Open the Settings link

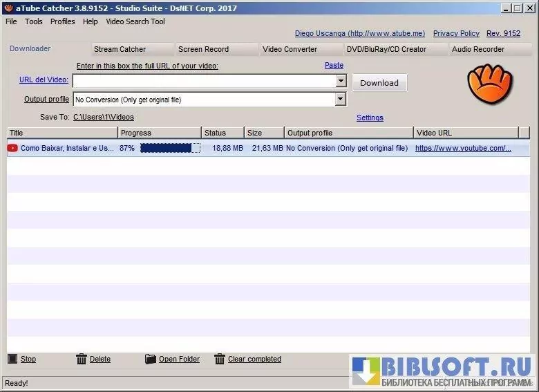(370, 118)
